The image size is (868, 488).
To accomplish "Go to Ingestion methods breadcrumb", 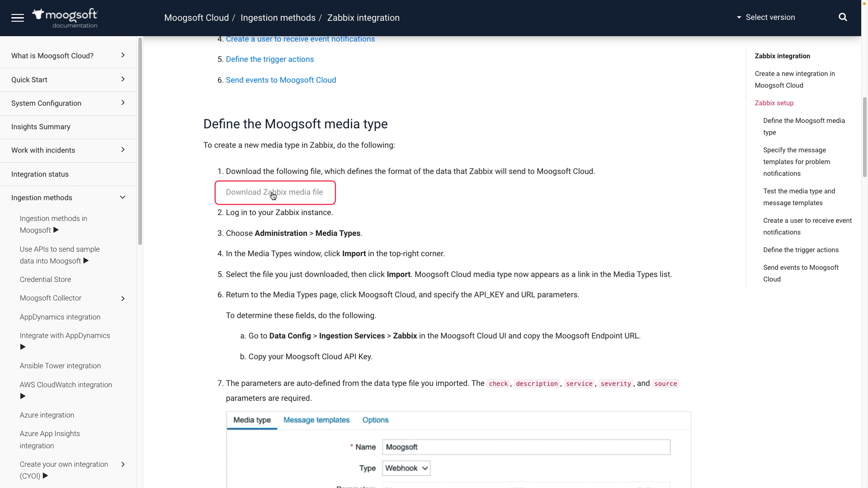I will coord(278,18).
